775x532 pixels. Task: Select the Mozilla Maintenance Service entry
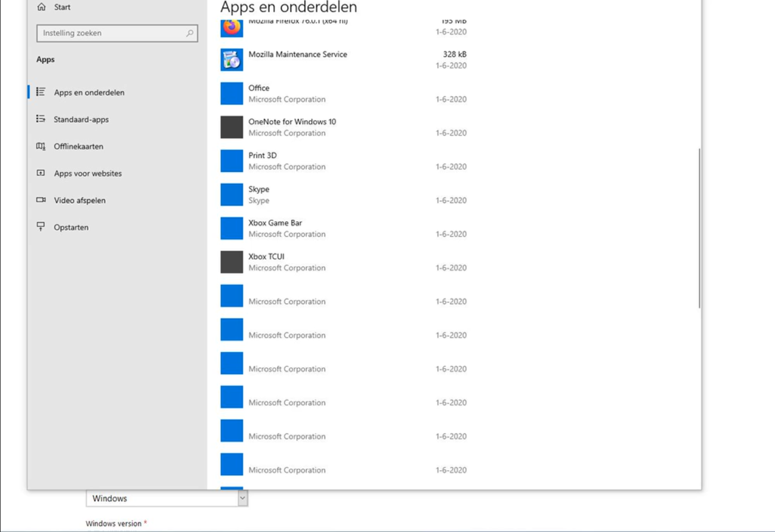click(344, 60)
